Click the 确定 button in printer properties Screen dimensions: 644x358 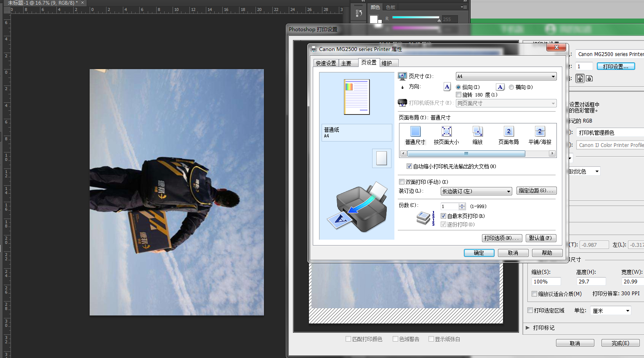pyautogui.click(x=479, y=253)
